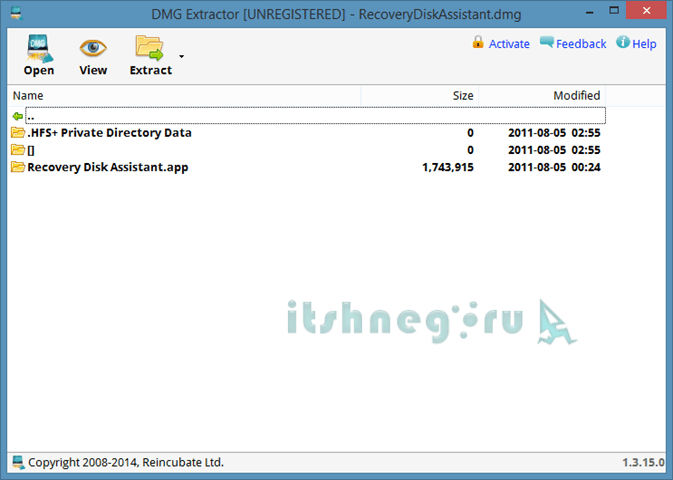Viewport: 673px width, 480px height.
Task: Open the Help link
Action: 644,44
